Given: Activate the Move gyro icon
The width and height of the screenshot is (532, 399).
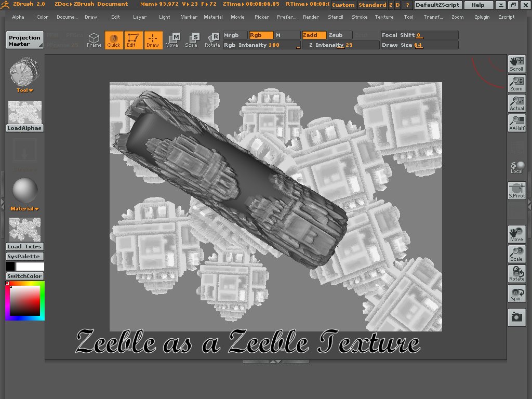Looking at the screenshot, I should [172, 41].
